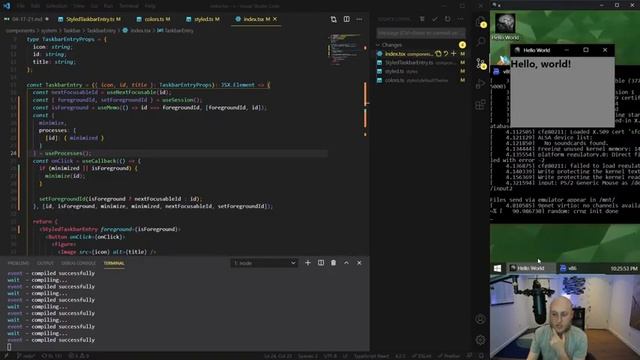Click the language mode status bar entry
The width and height of the screenshot is (640, 360).
tap(371, 356)
